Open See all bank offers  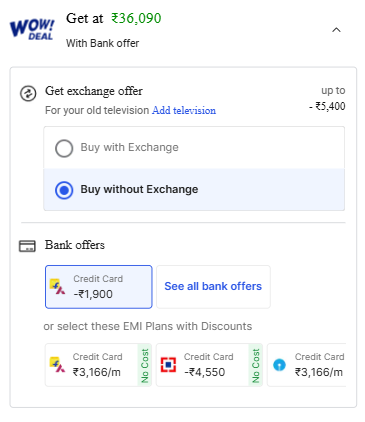pyautogui.click(x=213, y=287)
